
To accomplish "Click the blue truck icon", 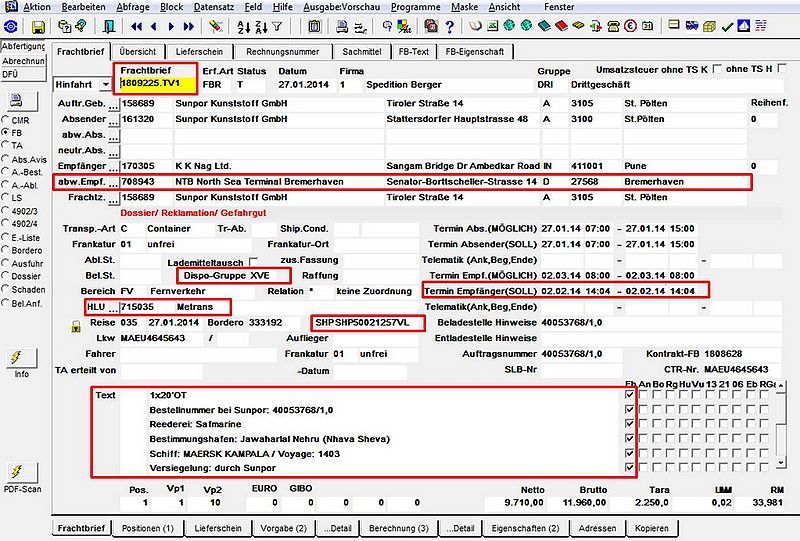I will click(x=692, y=26).
